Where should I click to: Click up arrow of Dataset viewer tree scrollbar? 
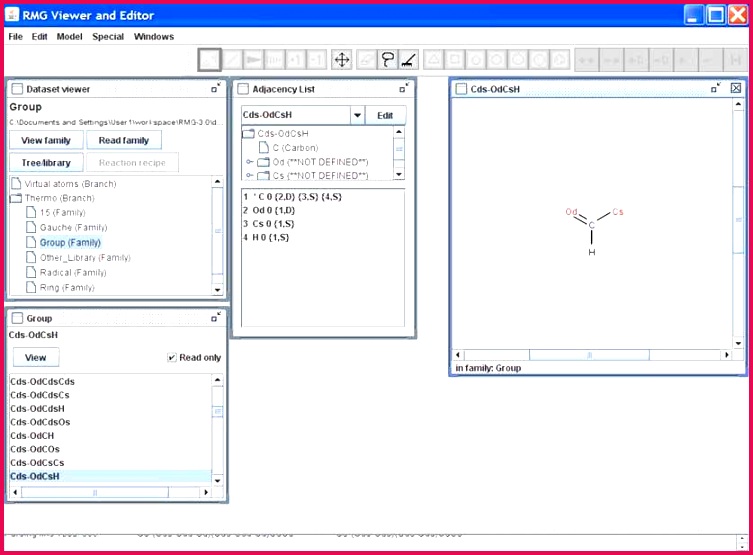click(x=218, y=181)
